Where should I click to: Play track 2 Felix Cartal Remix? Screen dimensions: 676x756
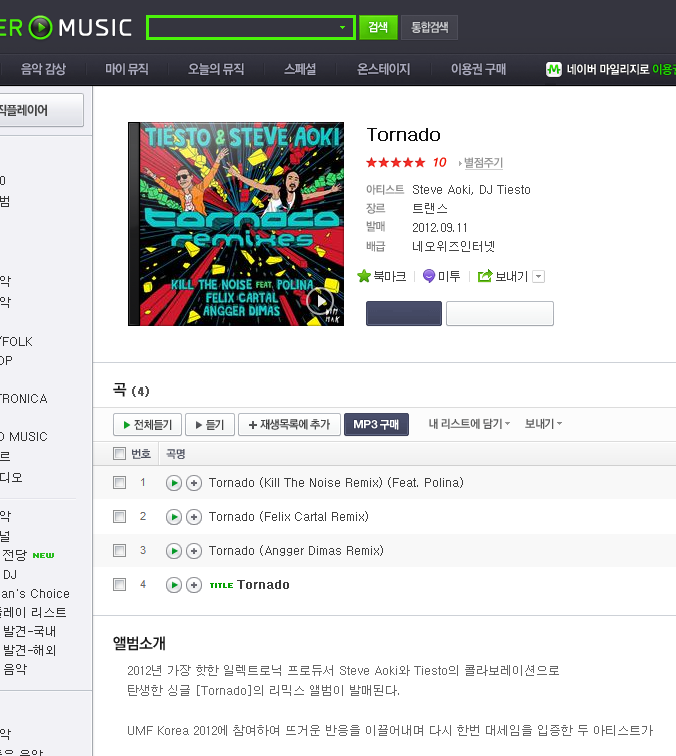pyautogui.click(x=174, y=517)
